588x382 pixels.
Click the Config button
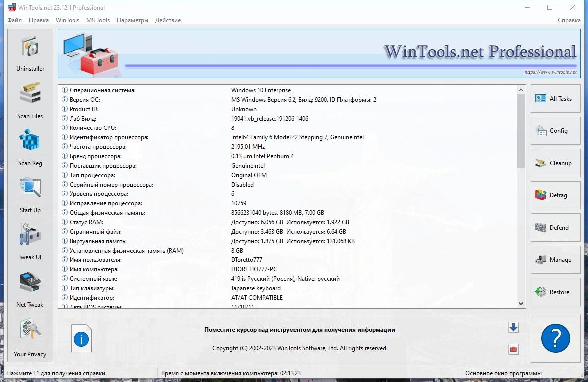555,130
